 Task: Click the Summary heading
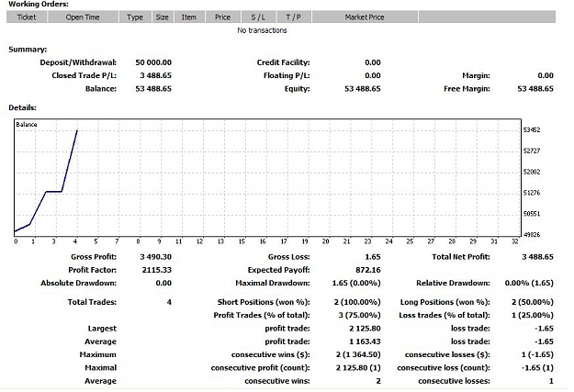coord(28,50)
